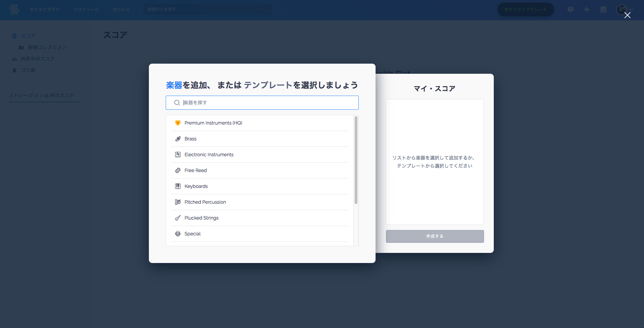Screen dimensions: 644x328
Task: Click the Keyboards piano icon
Action: click(x=178, y=186)
